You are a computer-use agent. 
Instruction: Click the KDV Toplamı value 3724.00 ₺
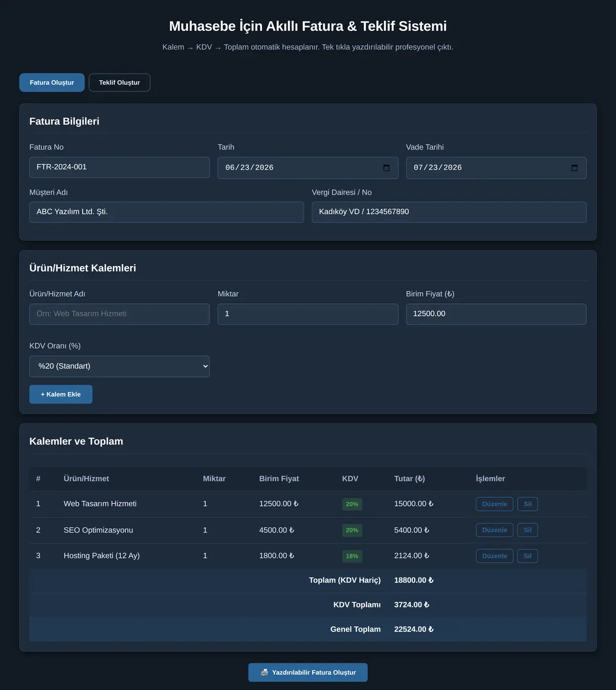(x=412, y=605)
